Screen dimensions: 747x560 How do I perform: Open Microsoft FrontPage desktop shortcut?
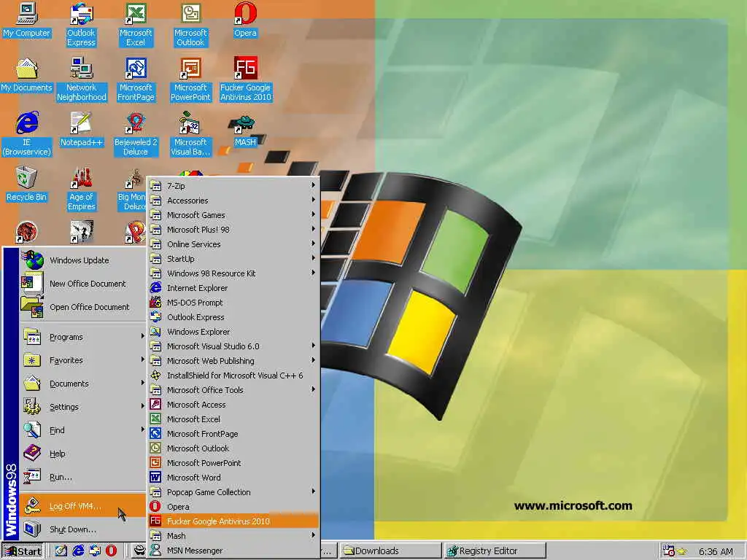pos(136,79)
